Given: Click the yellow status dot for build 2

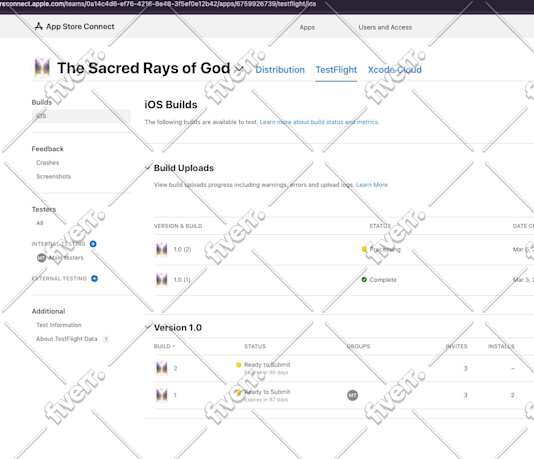Looking at the screenshot, I should (x=238, y=365).
